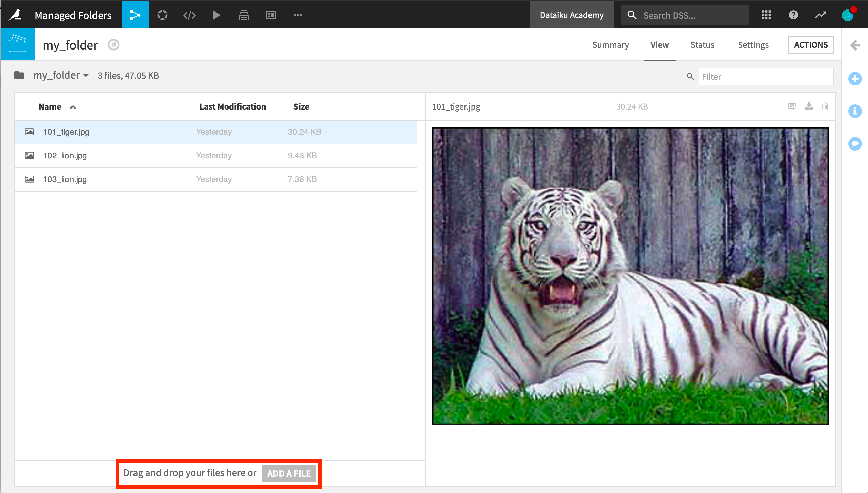Open the code notebooks icon
This screenshot has height=493, width=868.
pos(189,15)
